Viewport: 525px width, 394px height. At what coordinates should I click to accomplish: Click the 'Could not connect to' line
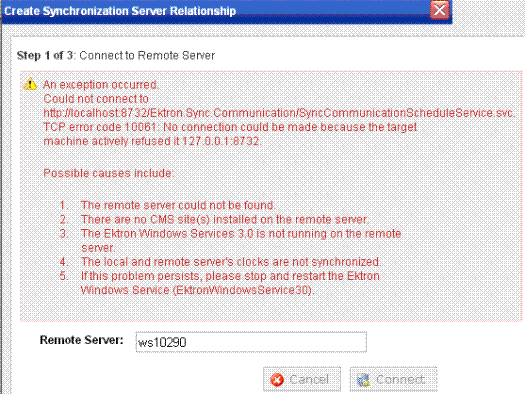click(x=96, y=99)
